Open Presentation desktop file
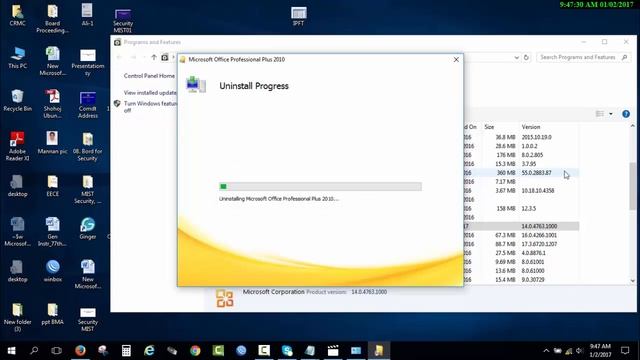The width and height of the screenshot is (640, 360). (x=87, y=62)
